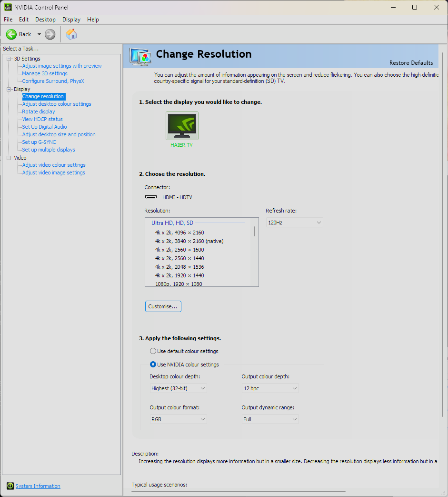The image size is (448, 497).
Task: Open the Display menu
Action: pos(71,20)
